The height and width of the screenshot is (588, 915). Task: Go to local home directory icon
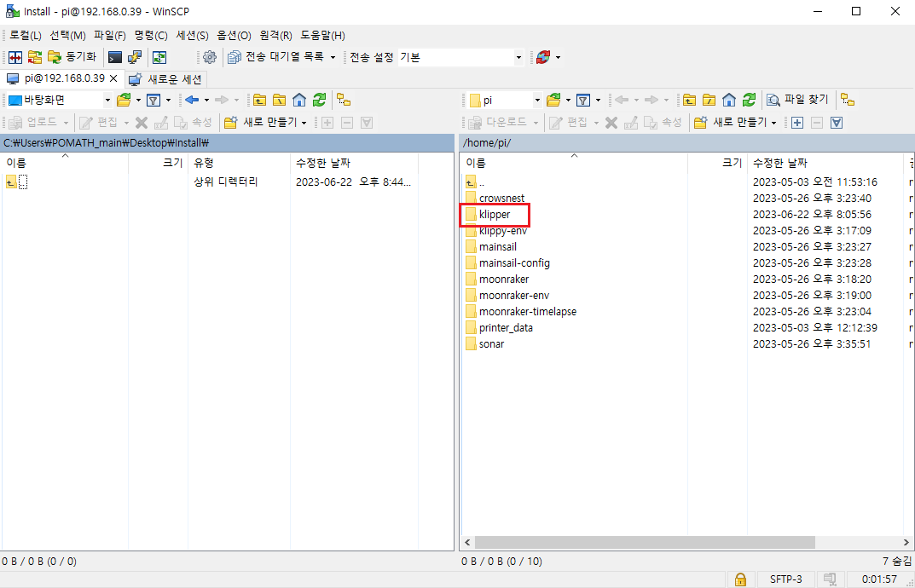pos(299,101)
